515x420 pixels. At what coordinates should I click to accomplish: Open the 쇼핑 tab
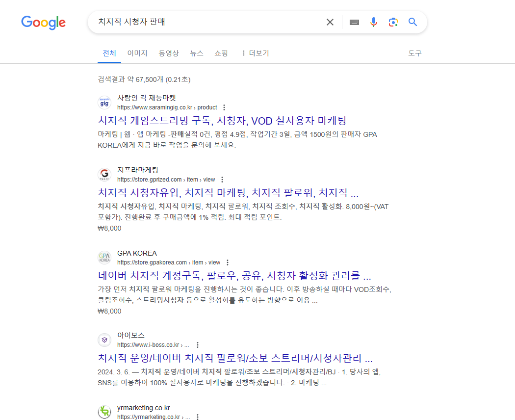221,53
